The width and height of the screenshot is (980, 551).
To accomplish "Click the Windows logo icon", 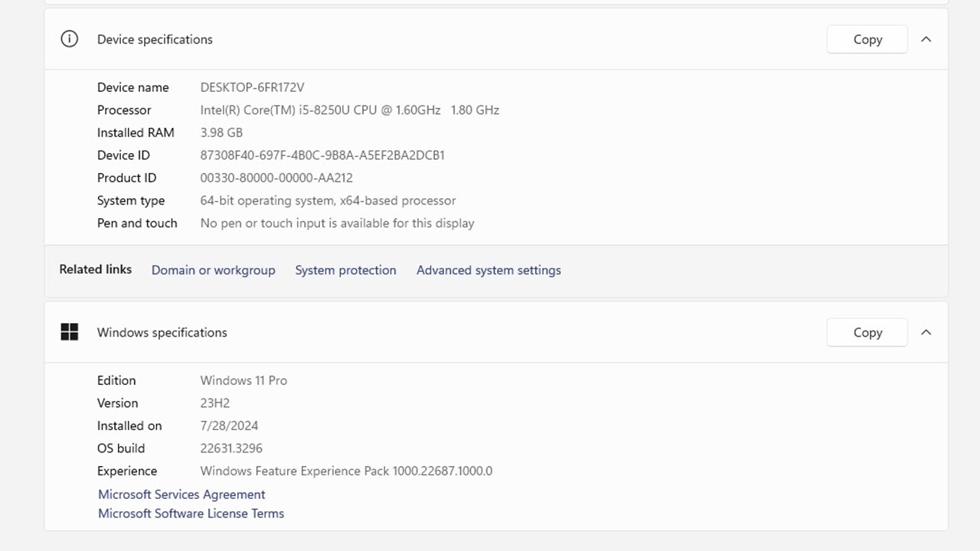I will point(70,332).
